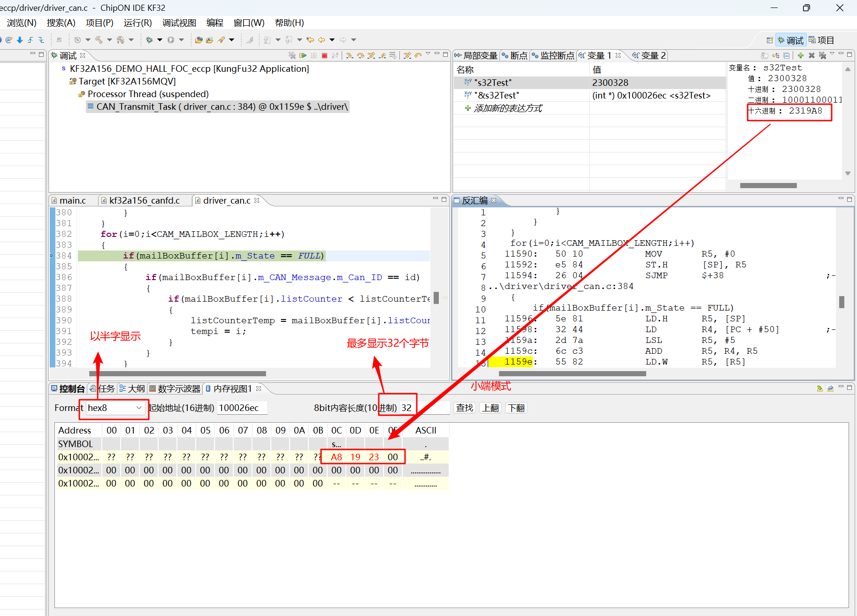Image resolution: width=857 pixels, height=616 pixels.
Task: Click the 查找 button
Action: [x=465, y=408]
